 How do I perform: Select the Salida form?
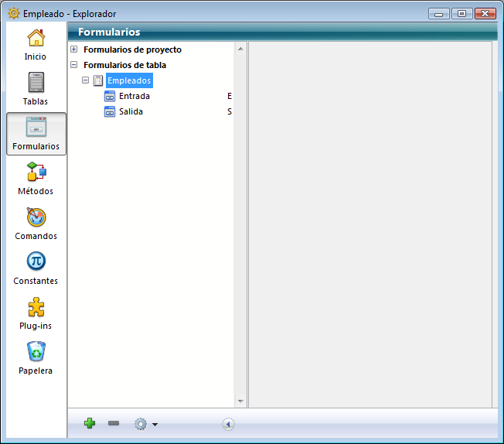(x=131, y=111)
